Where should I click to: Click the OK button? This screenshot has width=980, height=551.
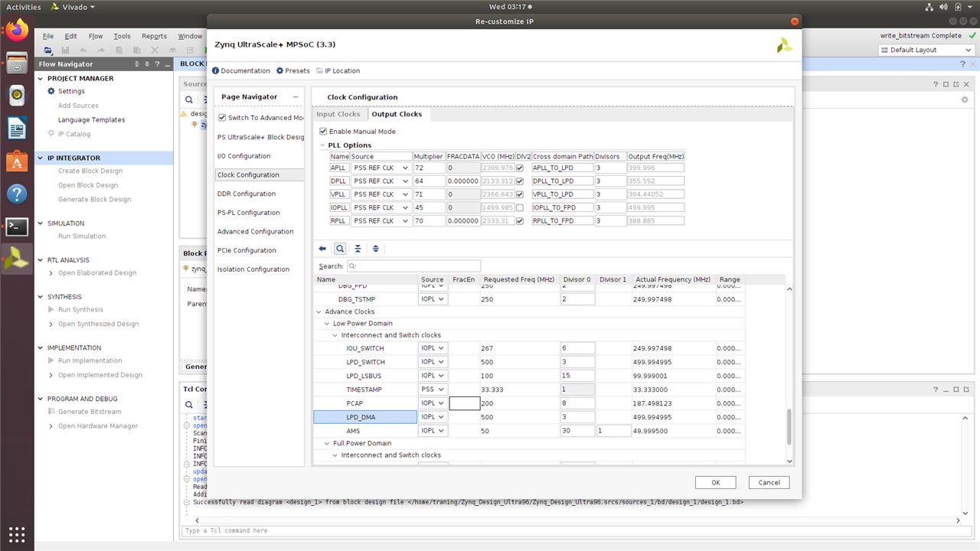coord(715,482)
